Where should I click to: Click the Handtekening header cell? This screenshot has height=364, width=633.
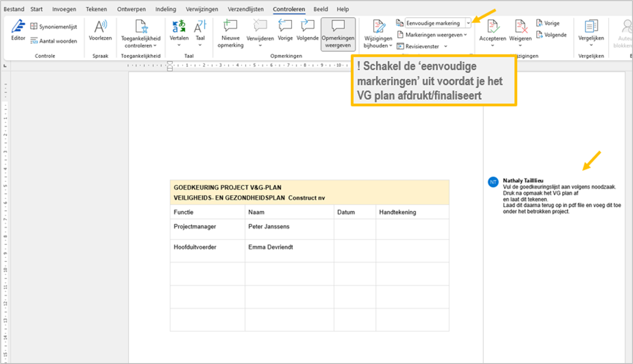[x=413, y=212]
